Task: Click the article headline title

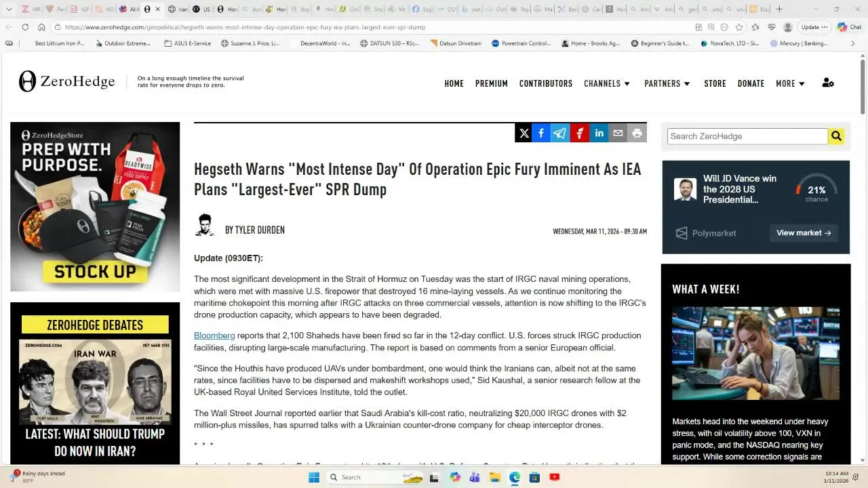Action: point(418,179)
